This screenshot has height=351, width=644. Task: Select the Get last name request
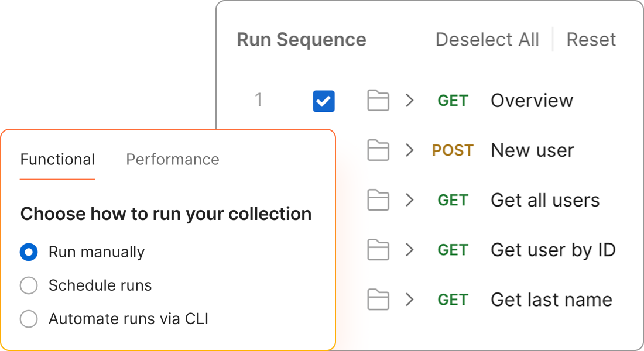[x=551, y=300]
